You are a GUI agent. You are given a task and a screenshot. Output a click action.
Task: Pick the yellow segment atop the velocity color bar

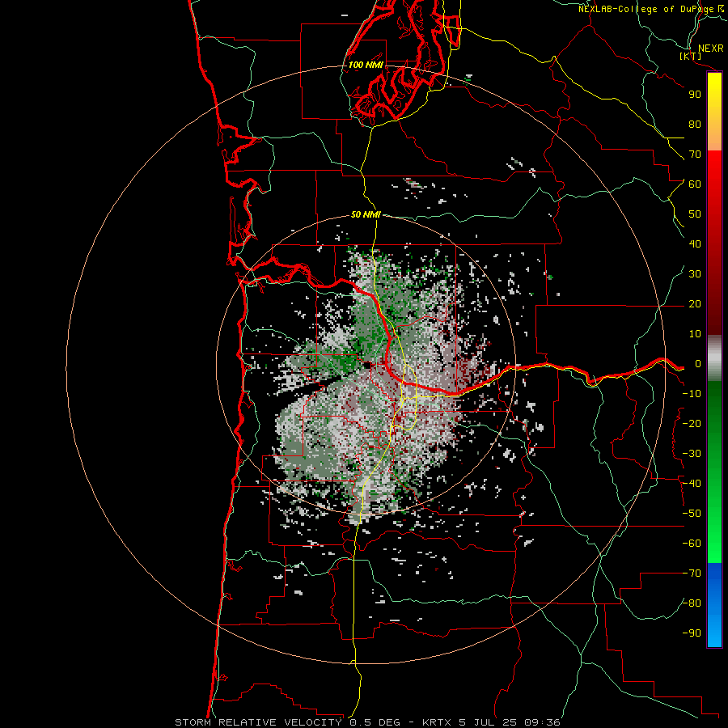pyautogui.click(x=714, y=112)
